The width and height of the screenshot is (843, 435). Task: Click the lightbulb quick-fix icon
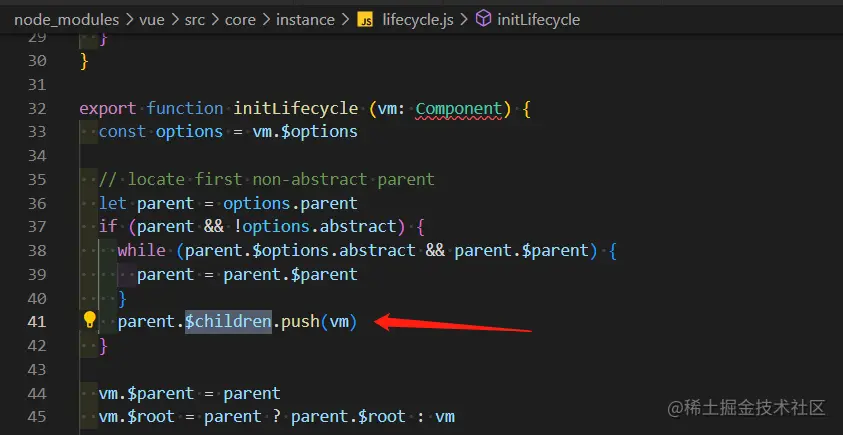point(89,320)
